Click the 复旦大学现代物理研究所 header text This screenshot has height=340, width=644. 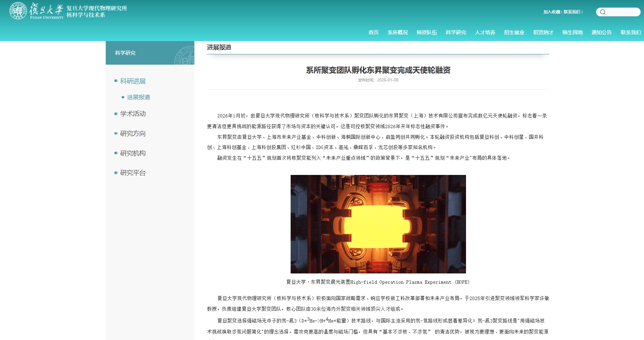coord(97,8)
